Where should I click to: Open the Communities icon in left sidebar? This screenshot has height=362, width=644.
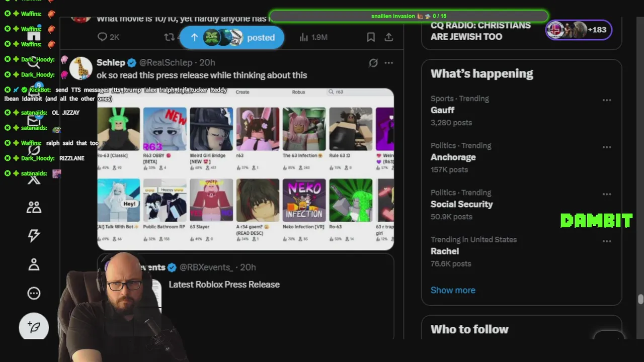tap(34, 207)
